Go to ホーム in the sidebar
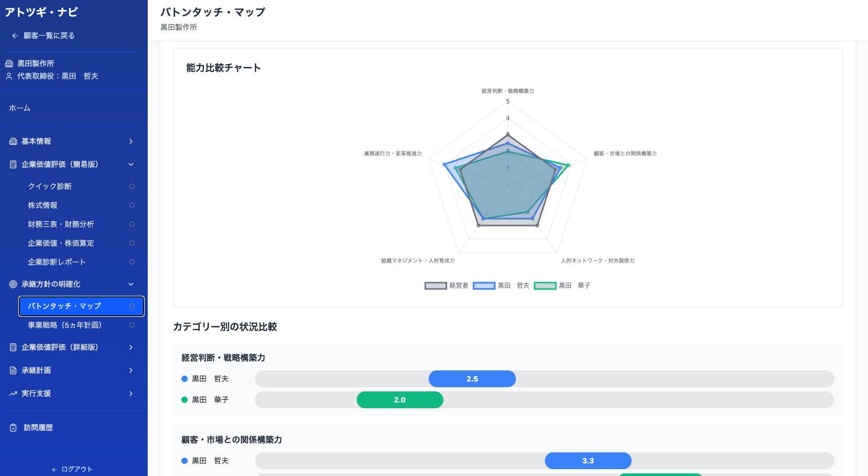The width and height of the screenshot is (868, 476). coord(19,108)
